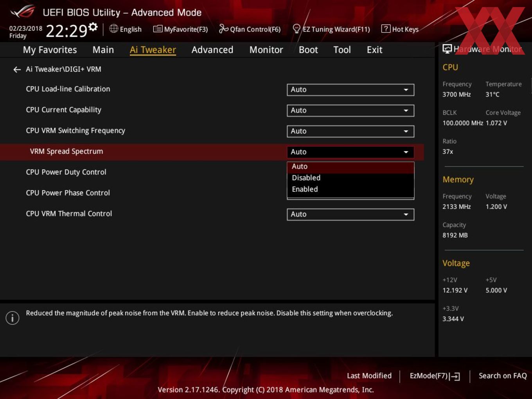Open the Advanced tab
Screen dimensions: 532x399
[212, 50]
